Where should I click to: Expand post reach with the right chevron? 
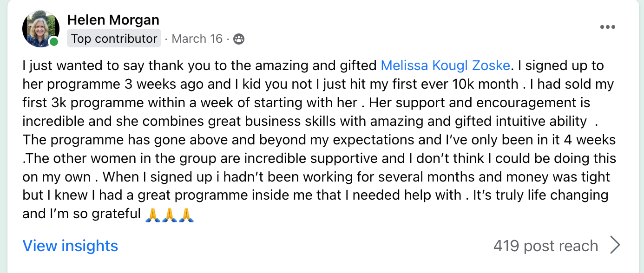(615, 245)
